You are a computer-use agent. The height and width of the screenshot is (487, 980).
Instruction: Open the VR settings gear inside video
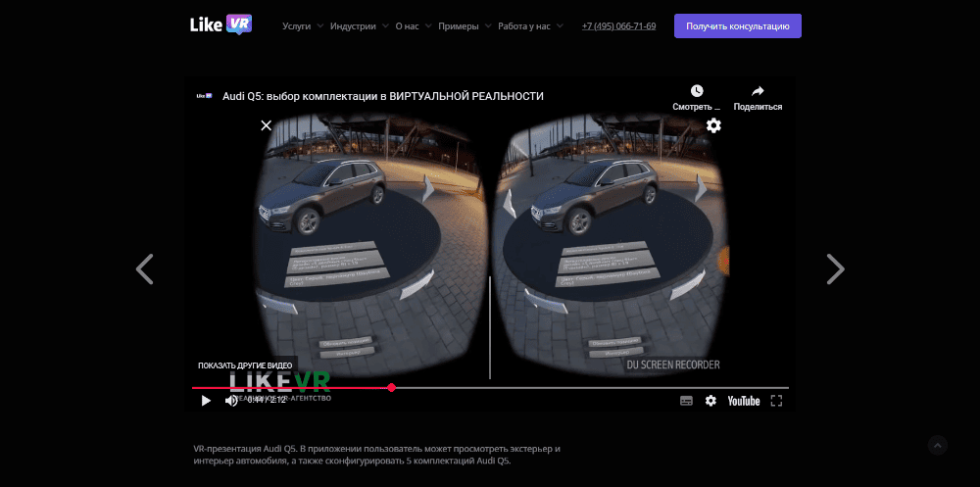[713, 125]
